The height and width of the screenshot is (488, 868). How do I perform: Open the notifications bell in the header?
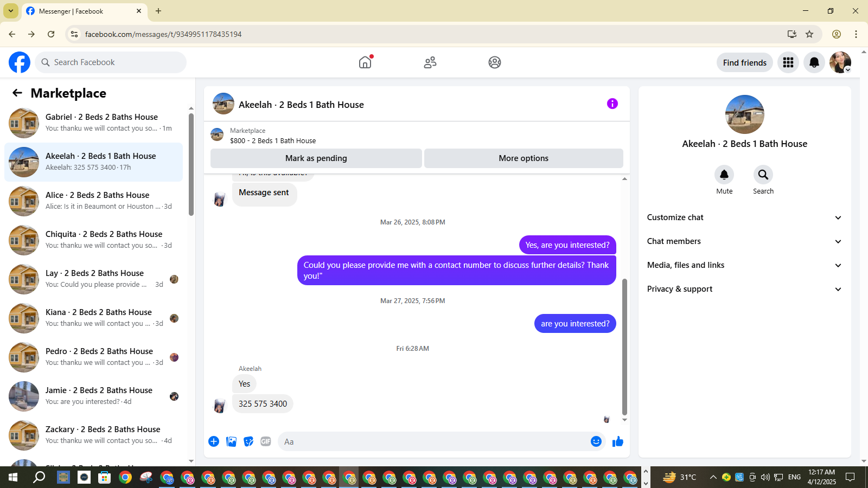pos(814,62)
